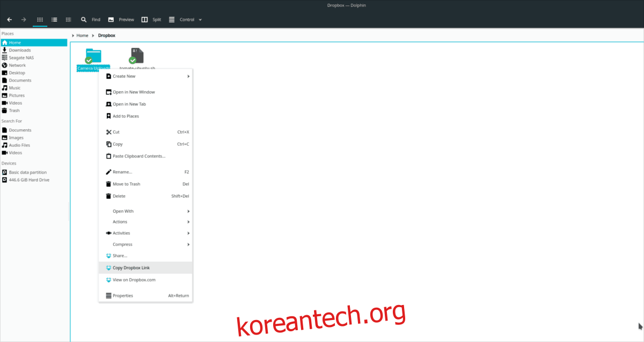644x342 pixels.
Task: Click the back navigation arrow
Action: coord(9,19)
